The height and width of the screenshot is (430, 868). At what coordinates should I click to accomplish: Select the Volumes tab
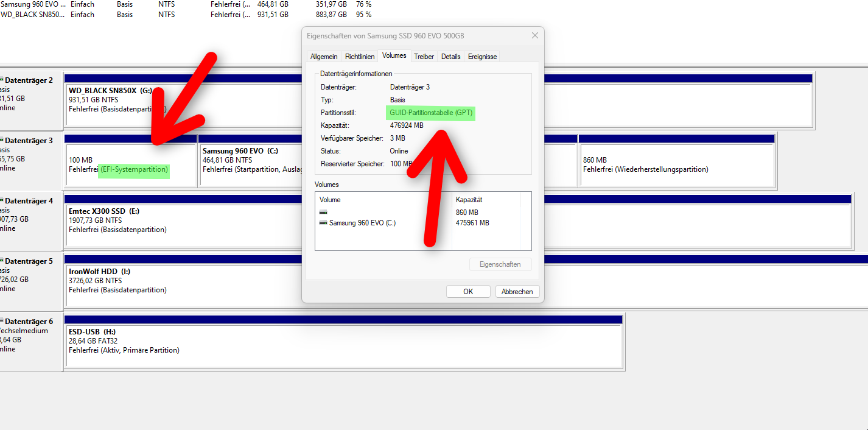pyautogui.click(x=394, y=55)
